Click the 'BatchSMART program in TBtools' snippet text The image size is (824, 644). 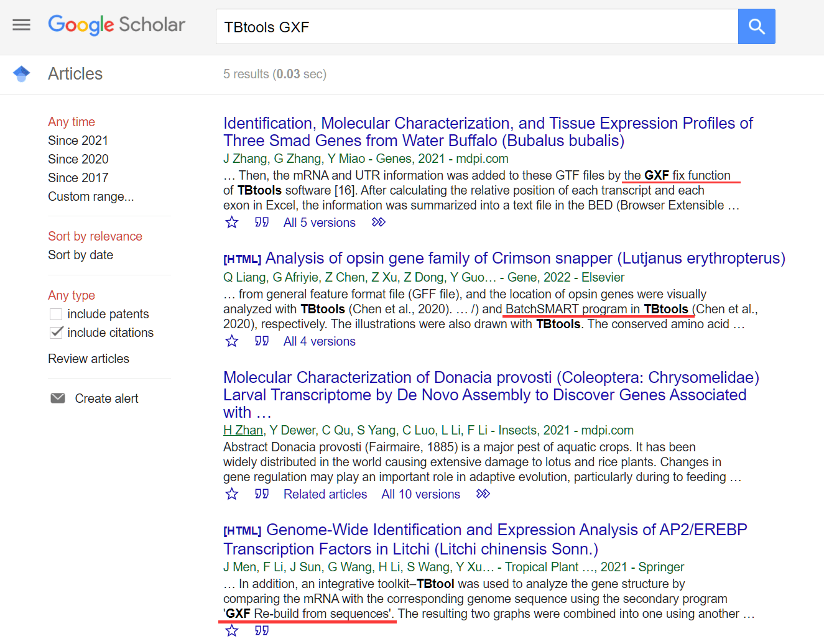coord(597,309)
